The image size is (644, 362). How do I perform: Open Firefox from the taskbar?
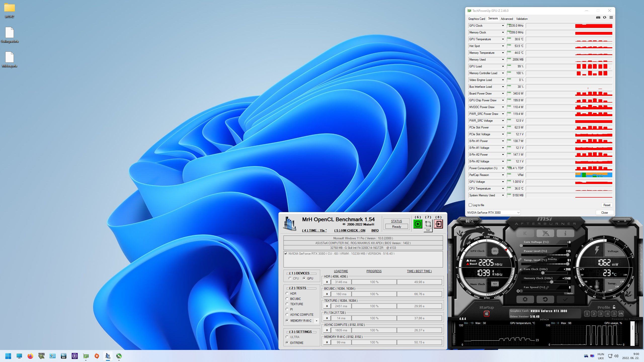pos(30,356)
